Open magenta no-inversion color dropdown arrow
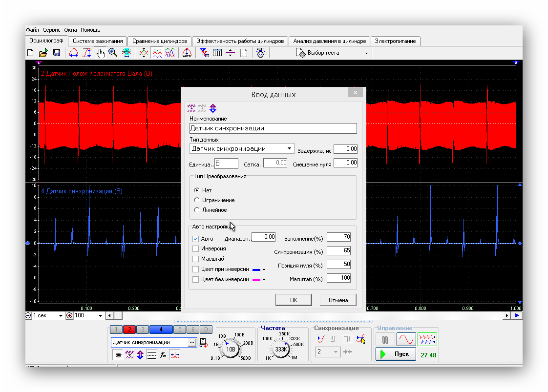 [264, 280]
